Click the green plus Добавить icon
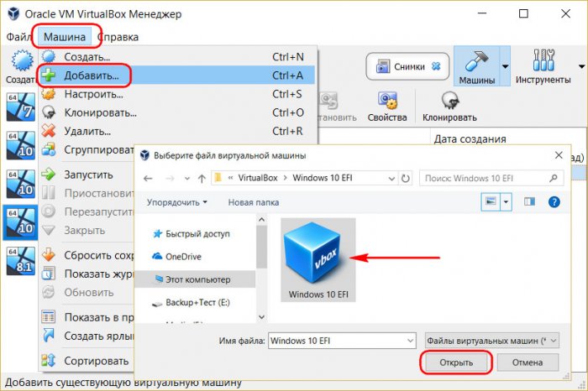This screenshot has width=588, height=391. tap(49, 76)
